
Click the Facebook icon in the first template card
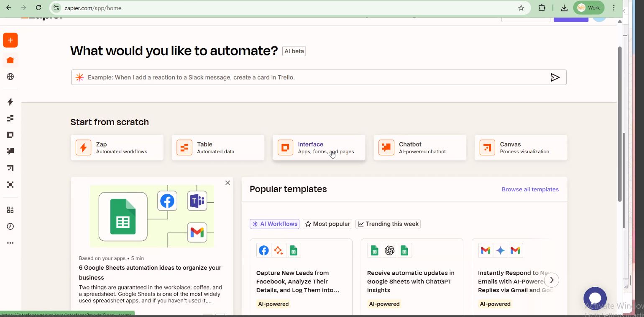(x=264, y=250)
